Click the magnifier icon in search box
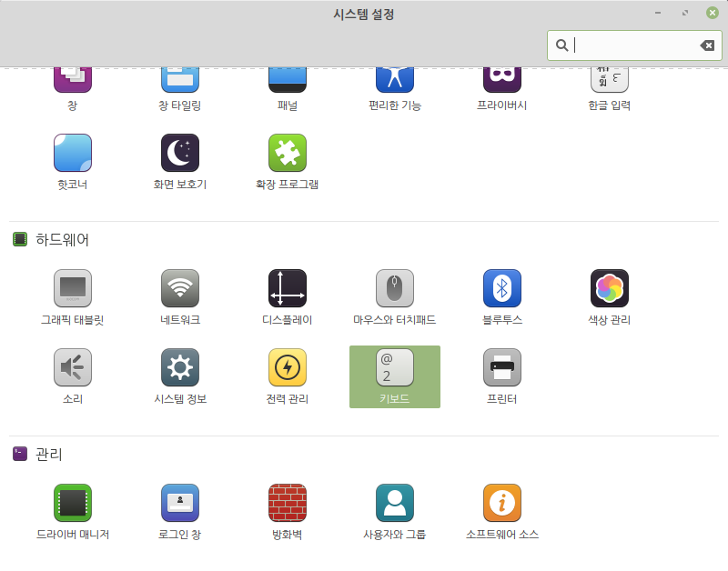The width and height of the screenshot is (728, 571). coord(561,45)
